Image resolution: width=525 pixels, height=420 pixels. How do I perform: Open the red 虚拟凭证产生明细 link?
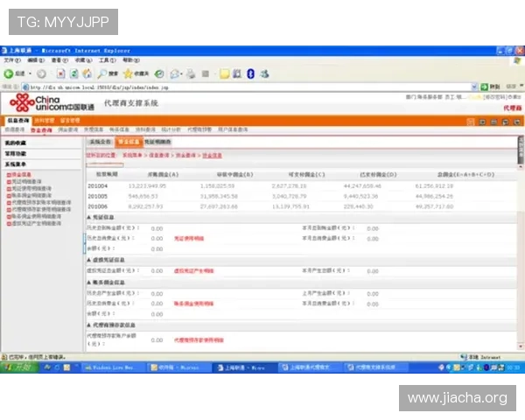coord(193,271)
